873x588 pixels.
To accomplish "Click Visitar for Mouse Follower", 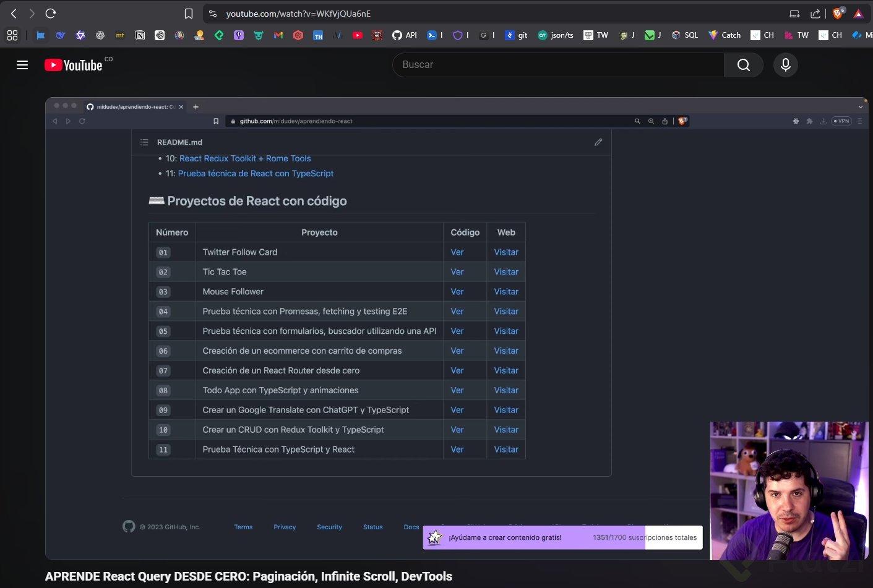I will [506, 292].
